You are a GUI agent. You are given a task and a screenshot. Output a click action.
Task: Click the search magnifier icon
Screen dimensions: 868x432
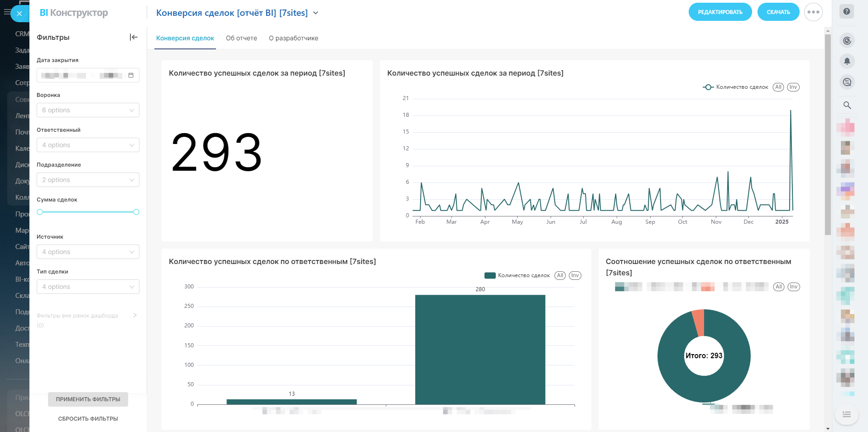tap(847, 106)
